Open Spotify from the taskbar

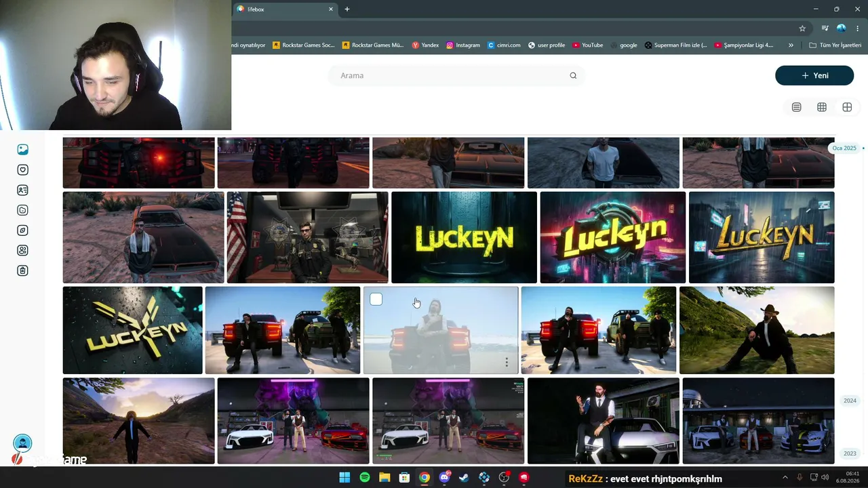pos(365,478)
